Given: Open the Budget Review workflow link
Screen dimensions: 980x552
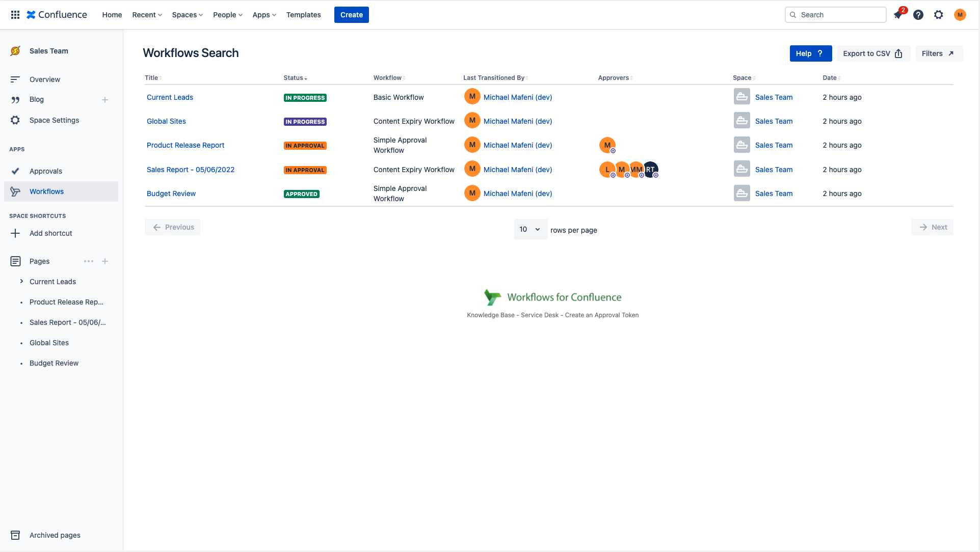Looking at the screenshot, I should (171, 194).
